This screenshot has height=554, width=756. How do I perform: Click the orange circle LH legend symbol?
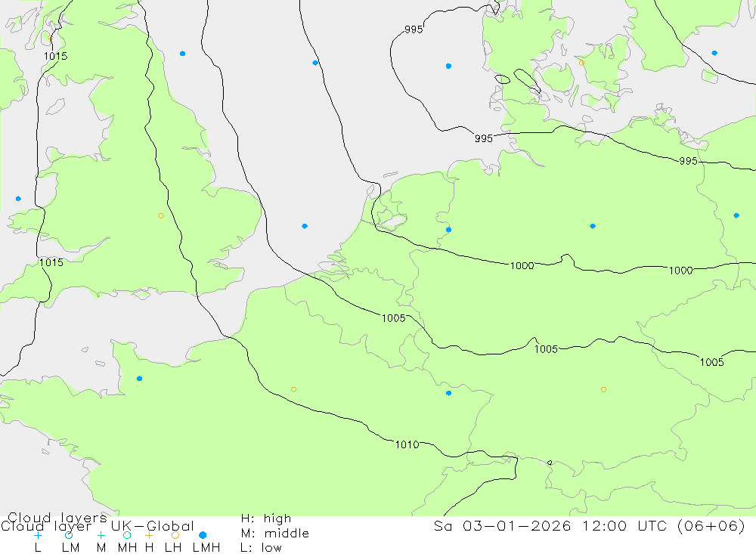175,535
